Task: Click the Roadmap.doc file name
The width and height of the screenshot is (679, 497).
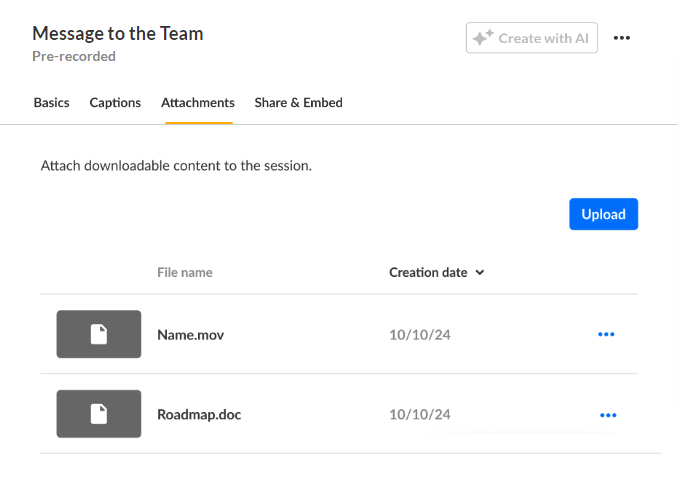Action: pos(199,414)
